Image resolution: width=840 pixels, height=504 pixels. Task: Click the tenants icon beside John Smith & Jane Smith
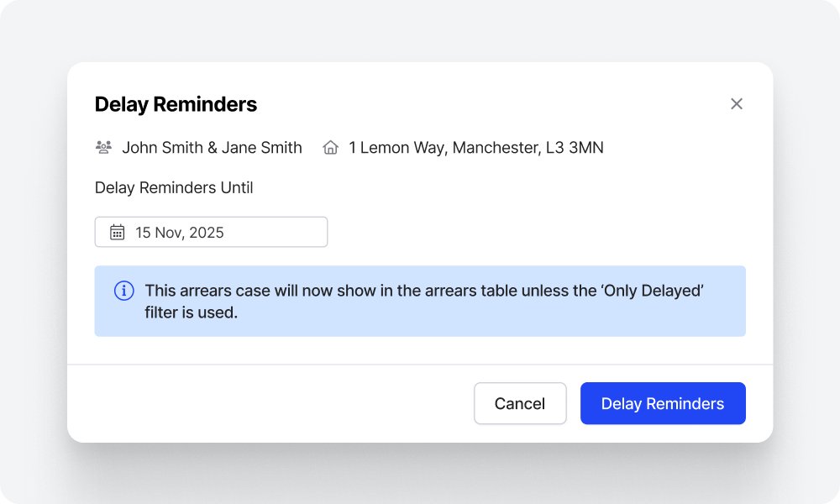click(102, 147)
